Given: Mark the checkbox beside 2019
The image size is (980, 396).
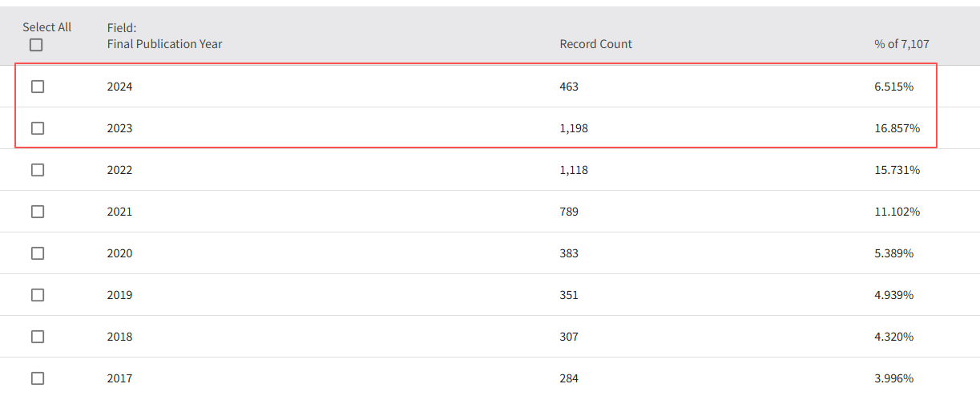Looking at the screenshot, I should [x=38, y=295].
